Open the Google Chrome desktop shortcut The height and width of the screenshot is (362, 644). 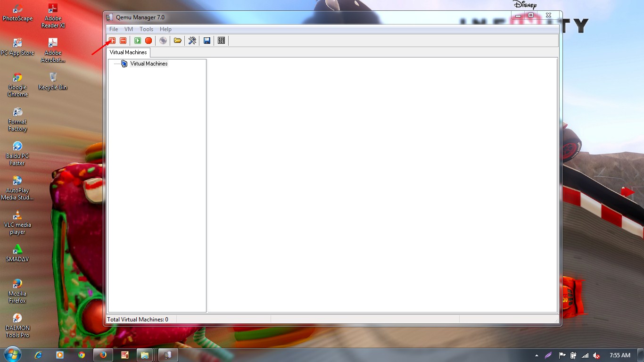point(17,85)
